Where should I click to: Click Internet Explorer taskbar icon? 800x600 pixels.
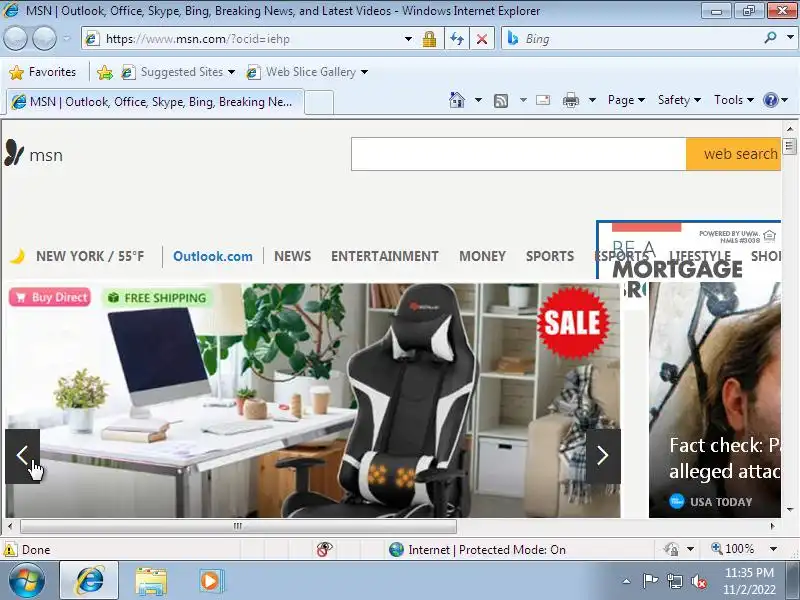tap(89, 581)
